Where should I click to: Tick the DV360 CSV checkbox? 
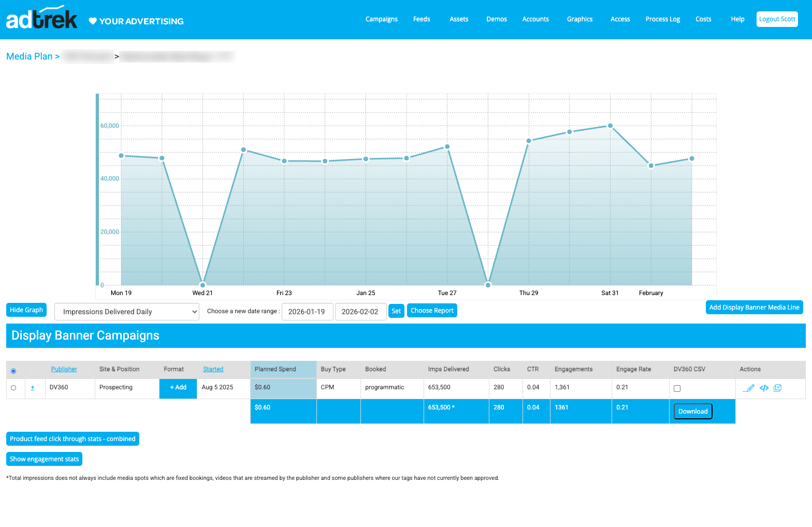[677, 388]
